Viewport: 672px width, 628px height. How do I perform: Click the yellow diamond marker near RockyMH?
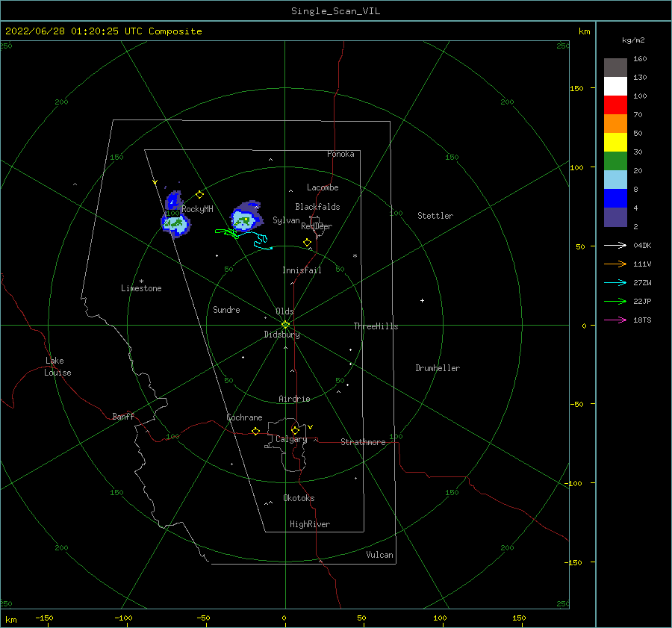pos(199,195)
